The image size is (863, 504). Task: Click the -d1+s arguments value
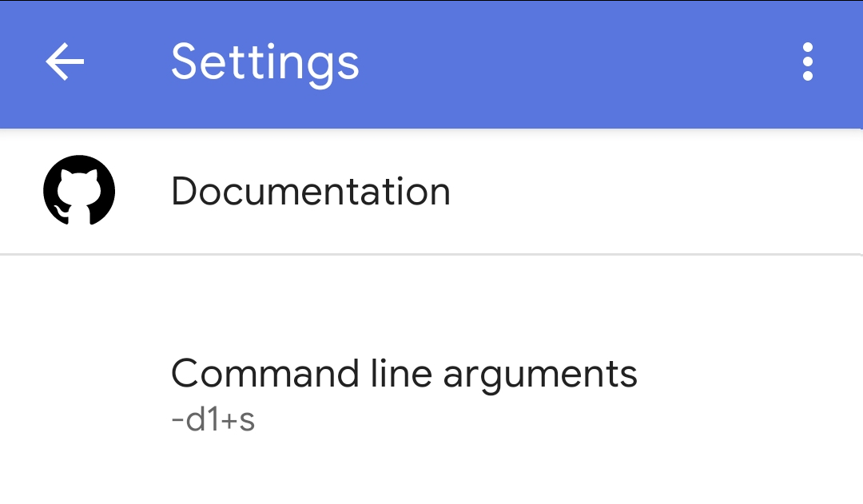click(213, 420)
